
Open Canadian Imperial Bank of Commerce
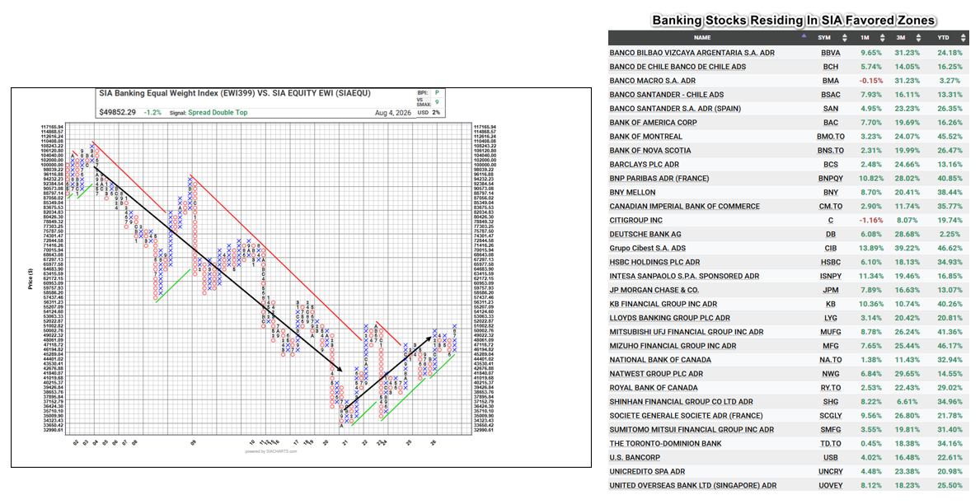point(684,206)
